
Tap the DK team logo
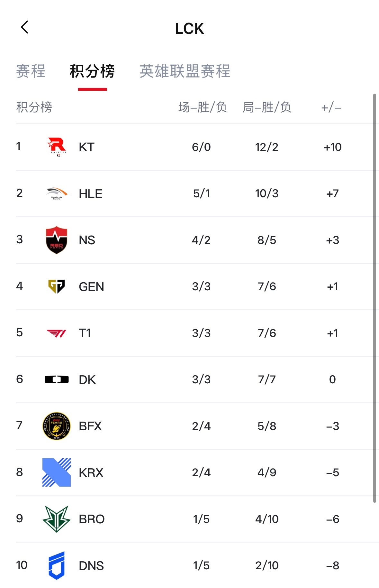pyautogui.click(x=57, y=379)
